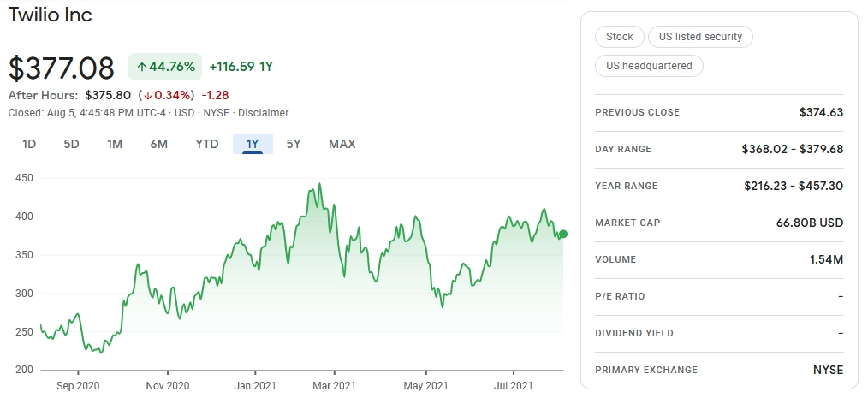Click the Twilio Inc title
868x398 pixels.
(x=50, y=15)
